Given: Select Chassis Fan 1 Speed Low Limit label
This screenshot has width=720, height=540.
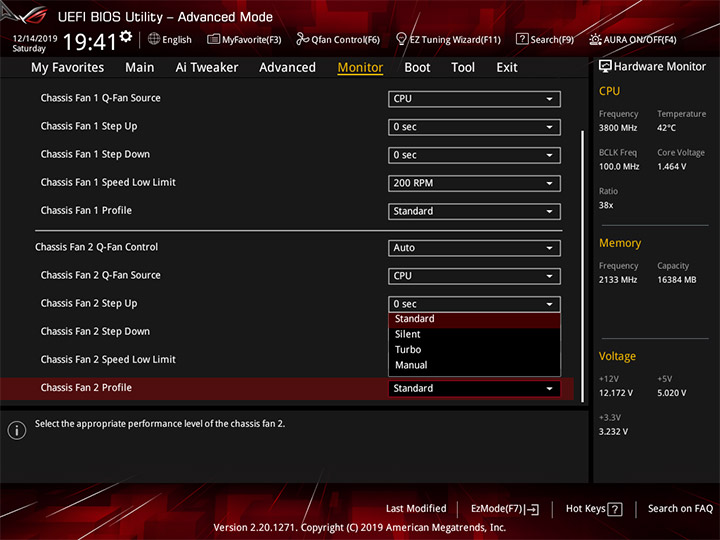Looking at the screenshot, I should pyautogui.click(x=108, y=182).
